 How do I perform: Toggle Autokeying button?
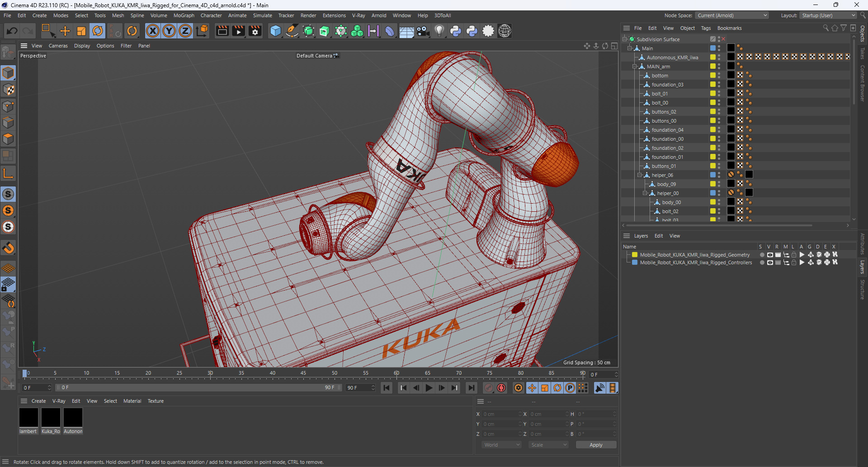501,388
